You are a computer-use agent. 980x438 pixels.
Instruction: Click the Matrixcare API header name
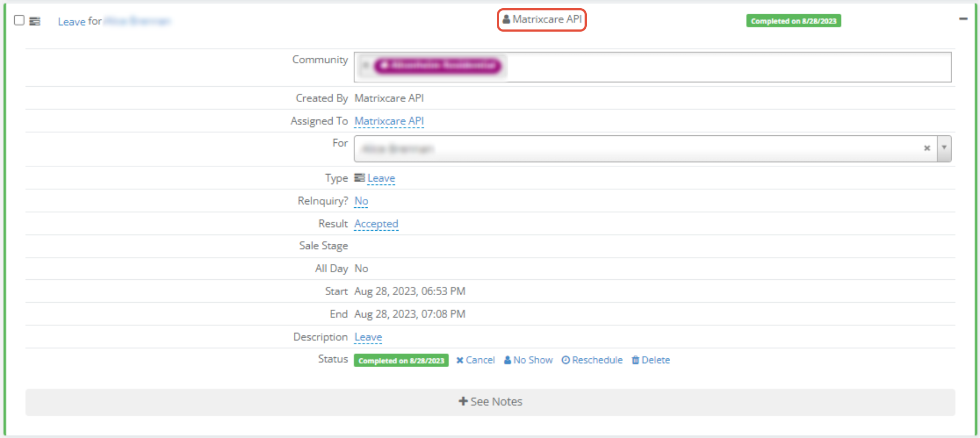point(547,19)
